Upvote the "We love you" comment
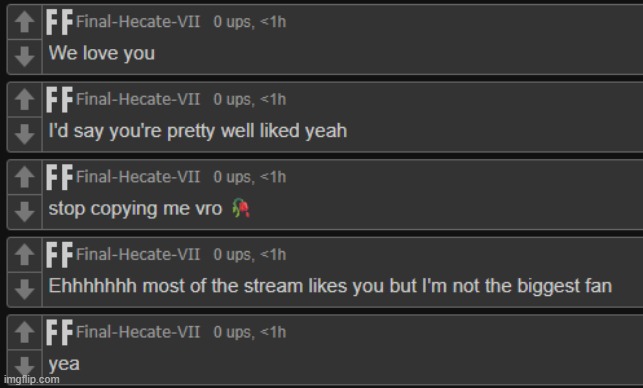This screenshot has width=643, height=388. point(25,22)
